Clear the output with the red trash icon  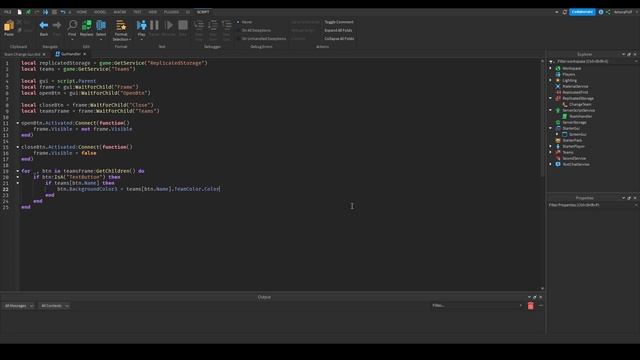tap(531, 306)
